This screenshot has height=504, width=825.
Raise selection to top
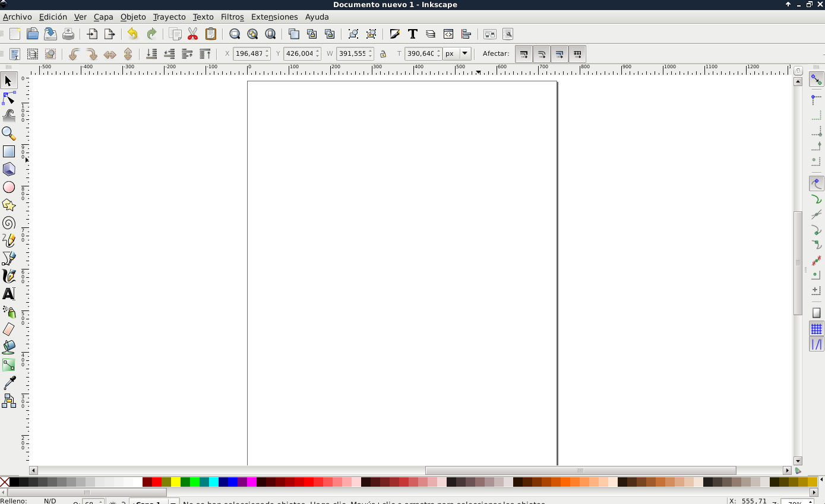(x=205, y=54)
